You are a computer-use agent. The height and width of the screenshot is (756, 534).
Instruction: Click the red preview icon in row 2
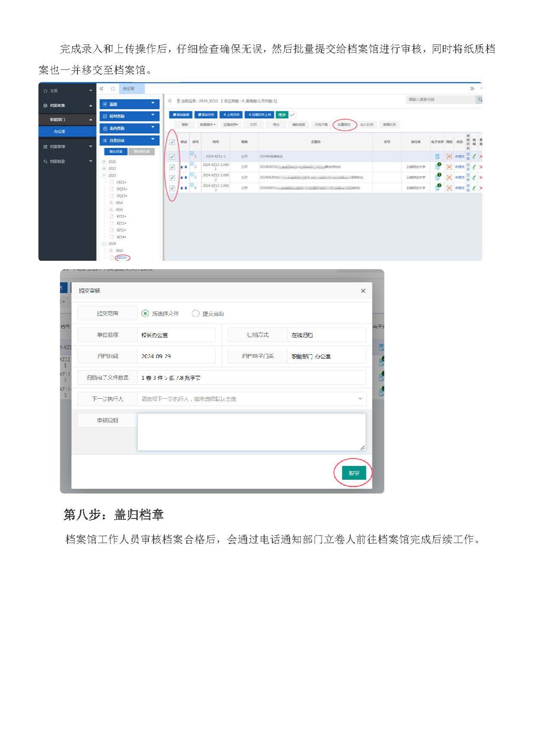coord(449,167)
